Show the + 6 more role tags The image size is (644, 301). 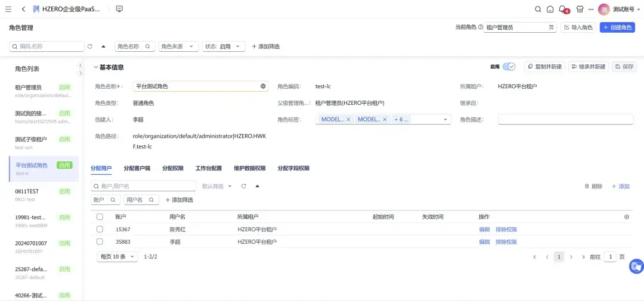(401, 119)
